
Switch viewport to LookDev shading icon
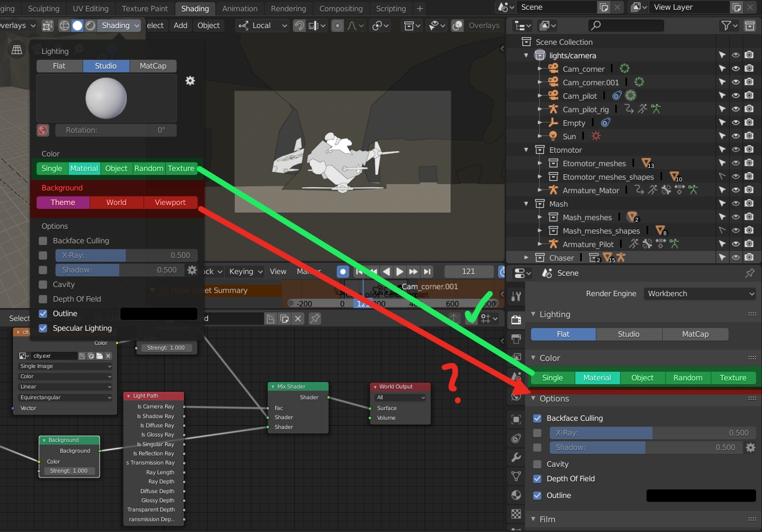[x=91, y=25]
